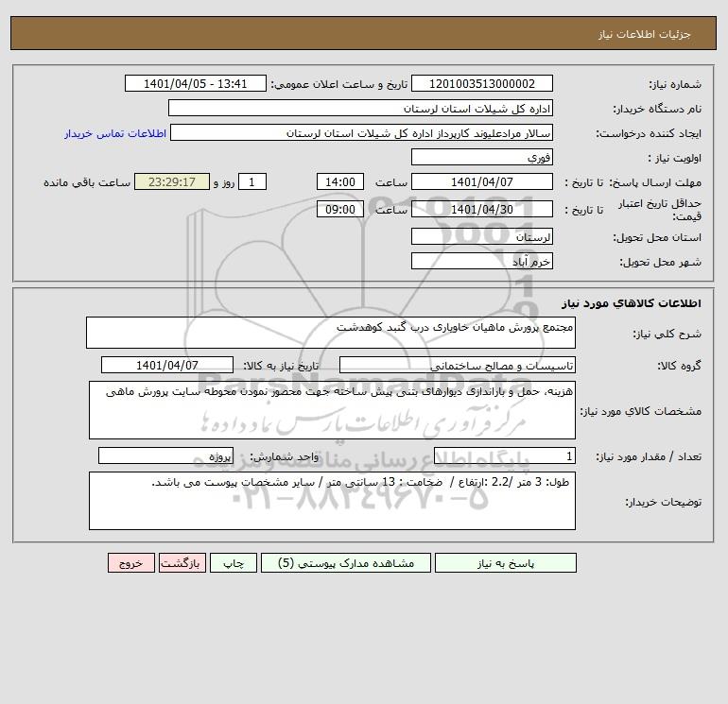
Task: Click delivery city field خرم آباد
Action: [482, 261]
